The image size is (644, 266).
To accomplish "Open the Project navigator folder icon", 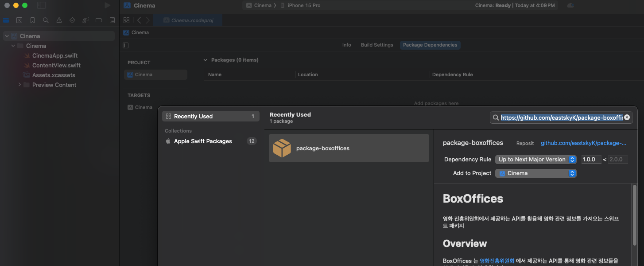I will coord(6,20).
